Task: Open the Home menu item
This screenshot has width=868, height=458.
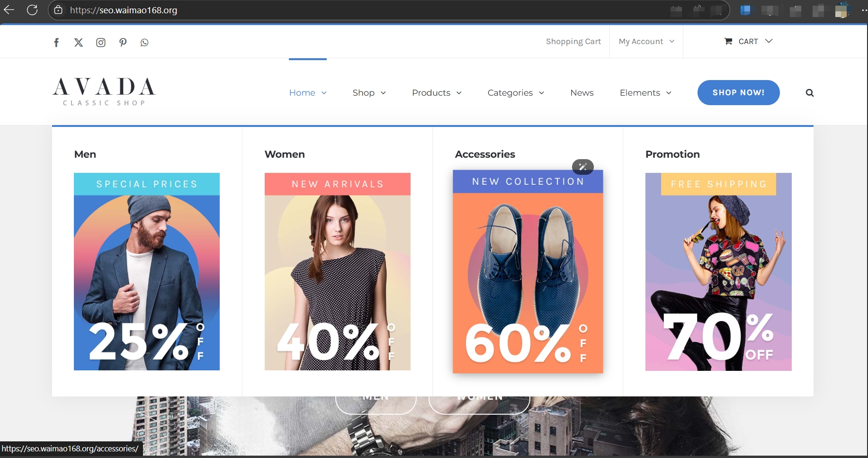Action: click(x=302, y=93)
